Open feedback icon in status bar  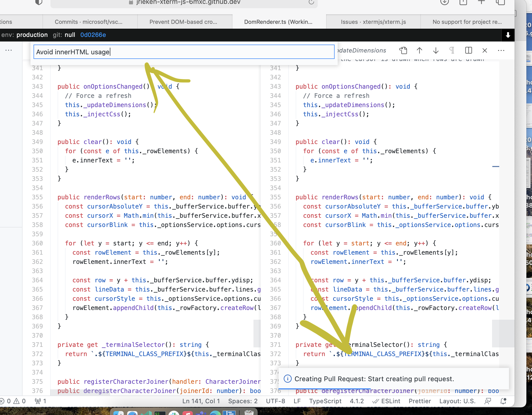click(488, 401)
